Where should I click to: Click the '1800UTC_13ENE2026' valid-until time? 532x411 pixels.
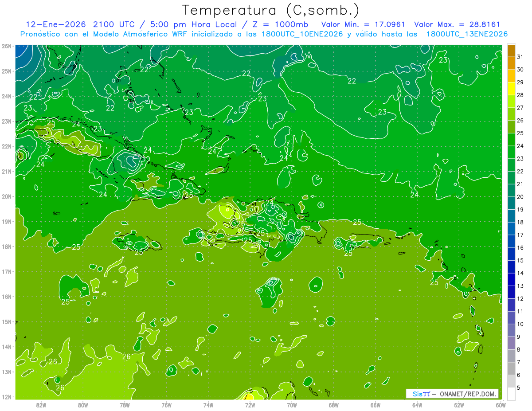467,34
